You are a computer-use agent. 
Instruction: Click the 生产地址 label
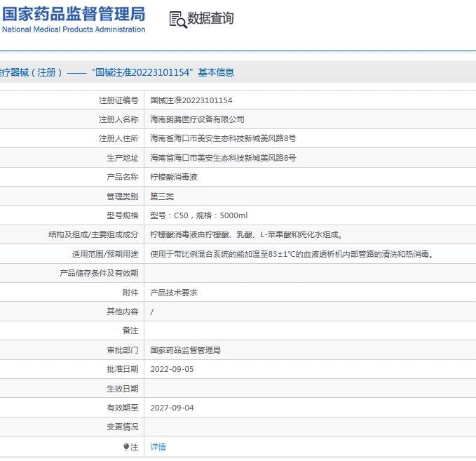pos(123,158)
